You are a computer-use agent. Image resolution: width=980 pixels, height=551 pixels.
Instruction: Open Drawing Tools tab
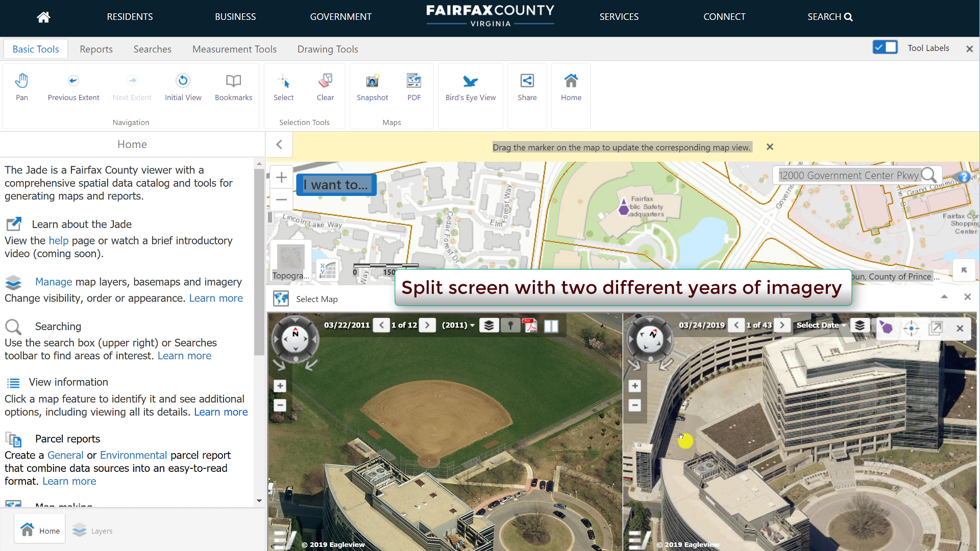click(328, 49)
